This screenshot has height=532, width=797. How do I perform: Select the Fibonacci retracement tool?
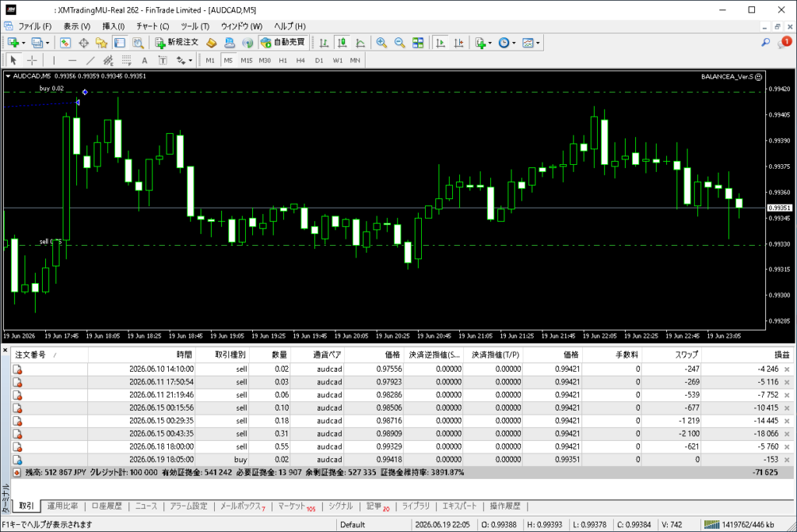pyautogui.click(x=127, y=61)
